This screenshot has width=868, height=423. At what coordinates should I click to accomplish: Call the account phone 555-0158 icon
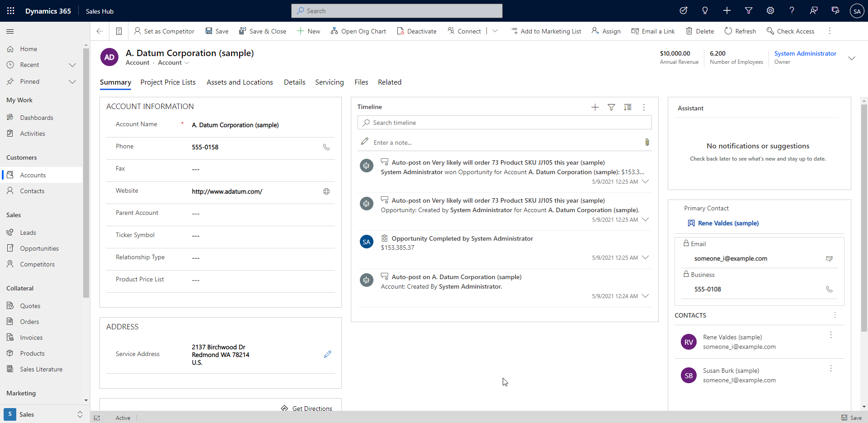tap(326, 147)
